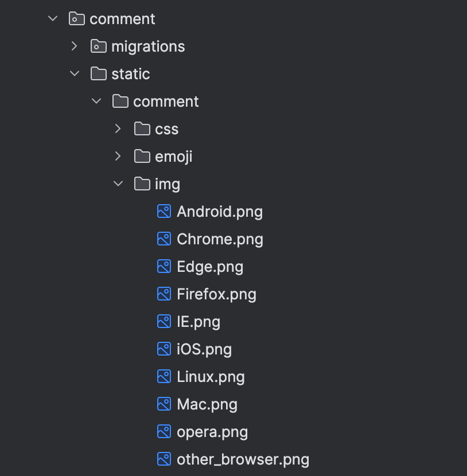The width and height of the screenshot is (467, 476).
Task: Click the migrations package folder icon
Action: (x=98, y=46)
